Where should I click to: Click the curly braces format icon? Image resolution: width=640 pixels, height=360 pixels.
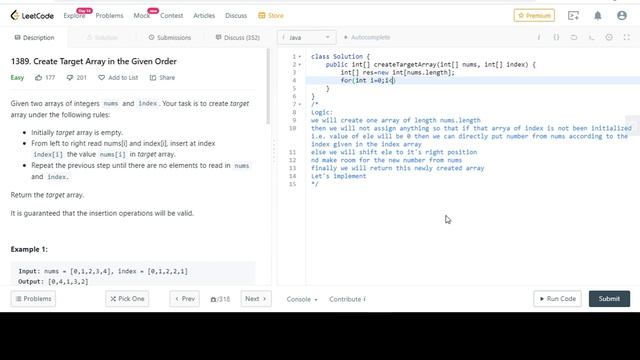(x=556, y=37)
